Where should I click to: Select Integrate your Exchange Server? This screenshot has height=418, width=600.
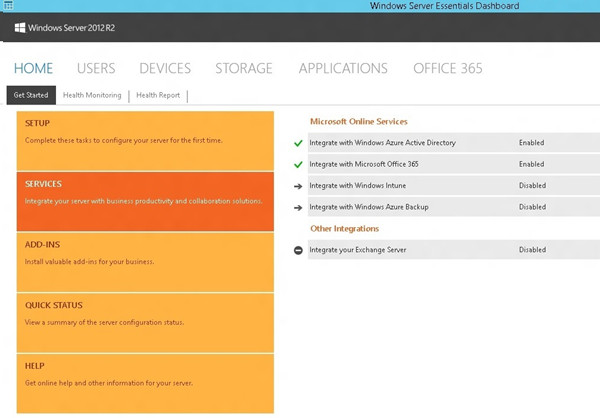pyautogui.click(x=454, y=250)
